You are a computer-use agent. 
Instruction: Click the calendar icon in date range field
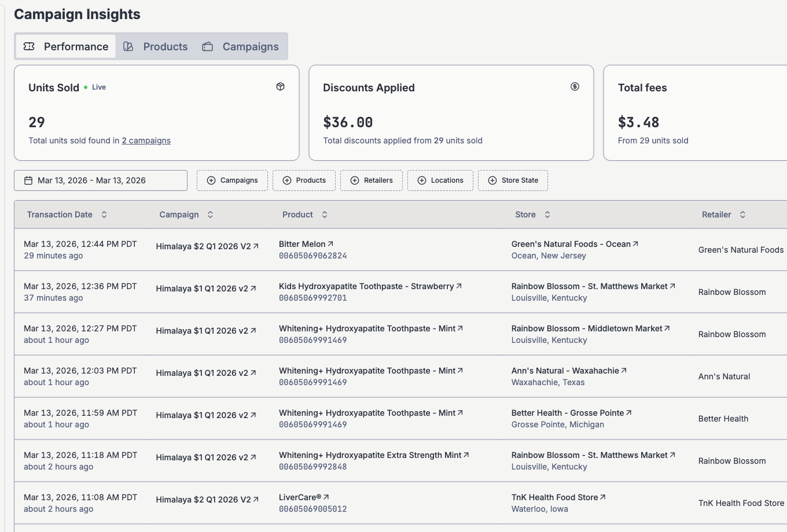coord(28,180)
